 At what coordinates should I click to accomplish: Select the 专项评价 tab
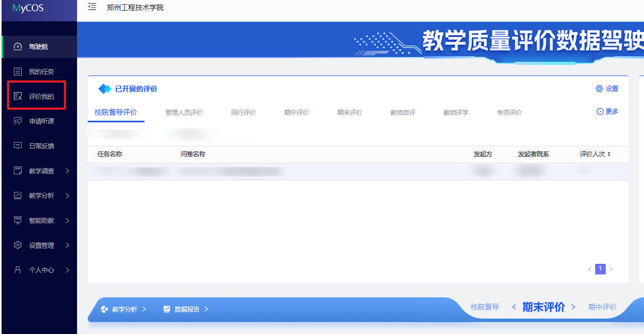[509, 112]
